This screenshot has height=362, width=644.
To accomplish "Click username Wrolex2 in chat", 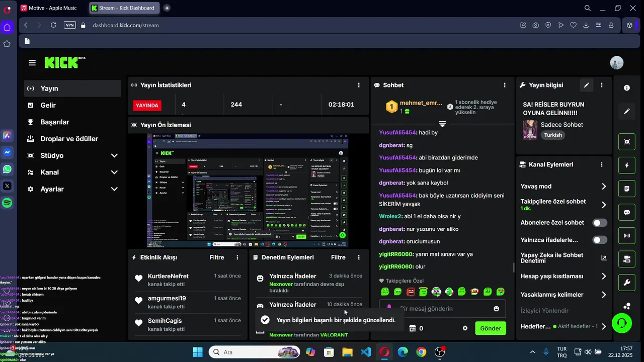I will 390,216.
